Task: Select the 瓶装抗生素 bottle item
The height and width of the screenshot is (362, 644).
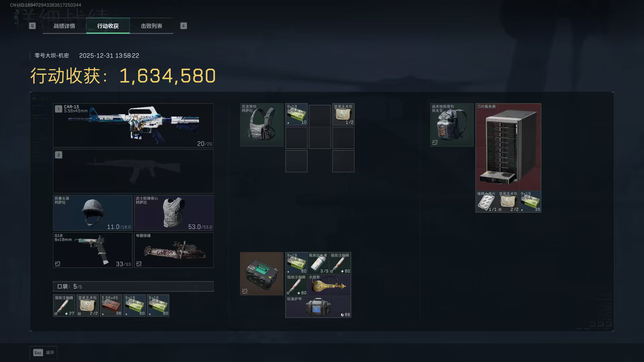Action: (x=318, y=263)
